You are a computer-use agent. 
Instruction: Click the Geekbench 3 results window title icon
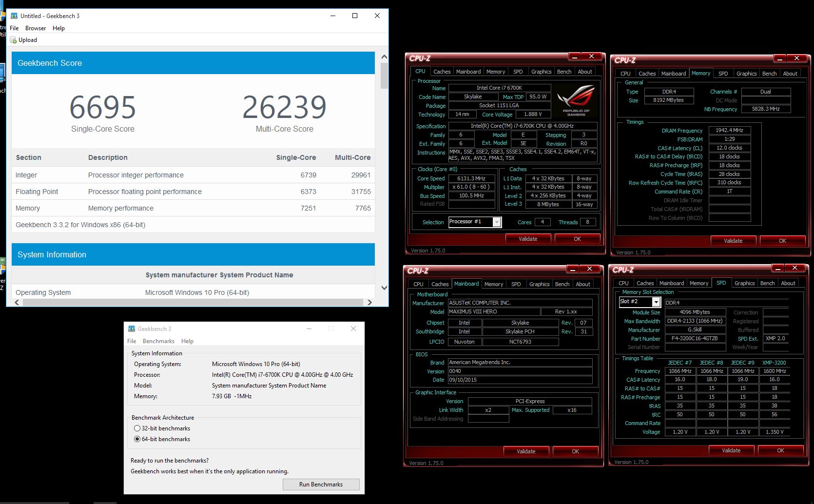14,16
